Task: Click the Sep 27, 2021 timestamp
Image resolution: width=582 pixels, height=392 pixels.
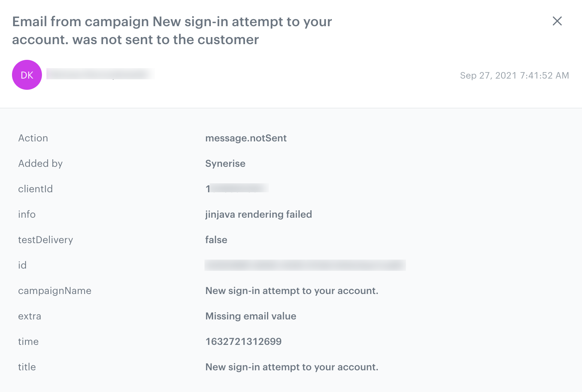Action: (514, 76)
